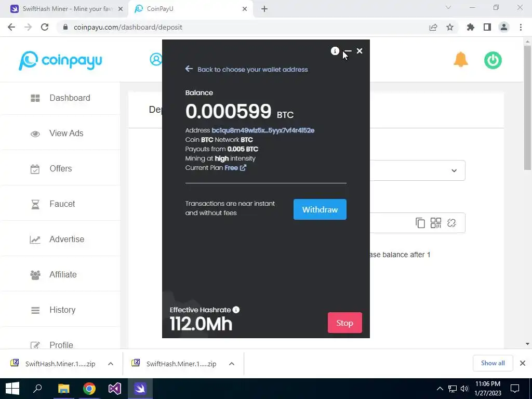This screenshot has width=532, height=399.
Task: Toggle the browser side panel button
Action: [x=487, y=27]
